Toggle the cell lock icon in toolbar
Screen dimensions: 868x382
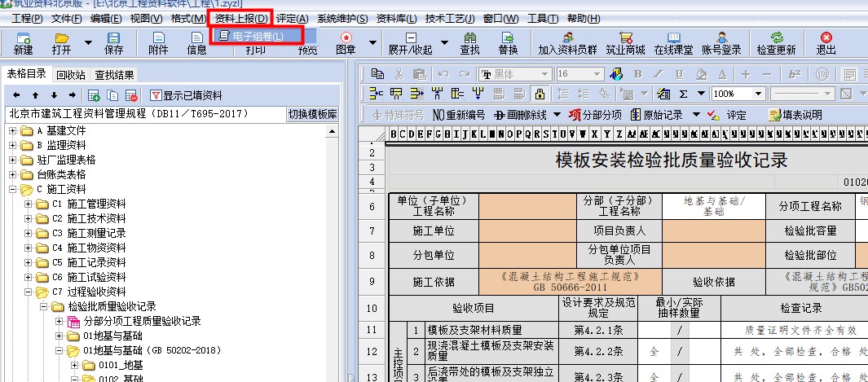pyautogui.click(x=539, y=93)
